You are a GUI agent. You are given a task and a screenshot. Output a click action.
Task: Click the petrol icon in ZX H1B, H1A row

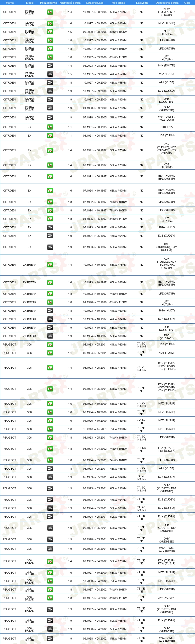click(x=50, y=127)
